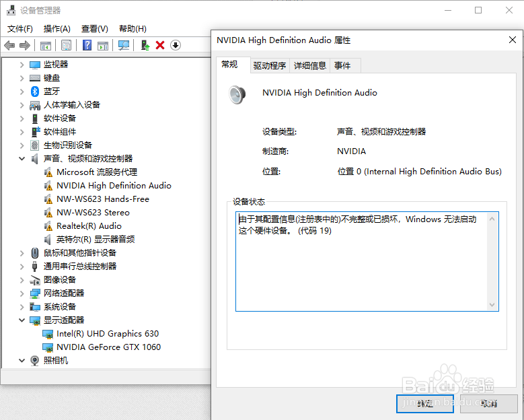Expand the 蓝牙 category
This screenshot has width=524, height=420.
(22, 92)
